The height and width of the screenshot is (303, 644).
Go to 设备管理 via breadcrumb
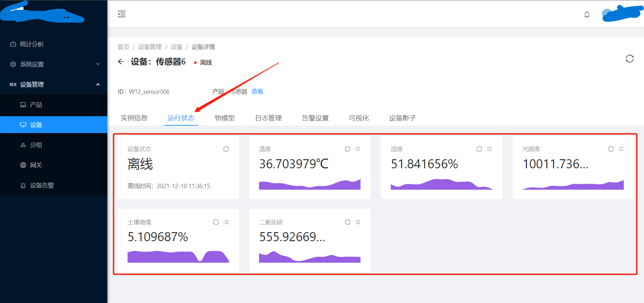coord(150,47)
